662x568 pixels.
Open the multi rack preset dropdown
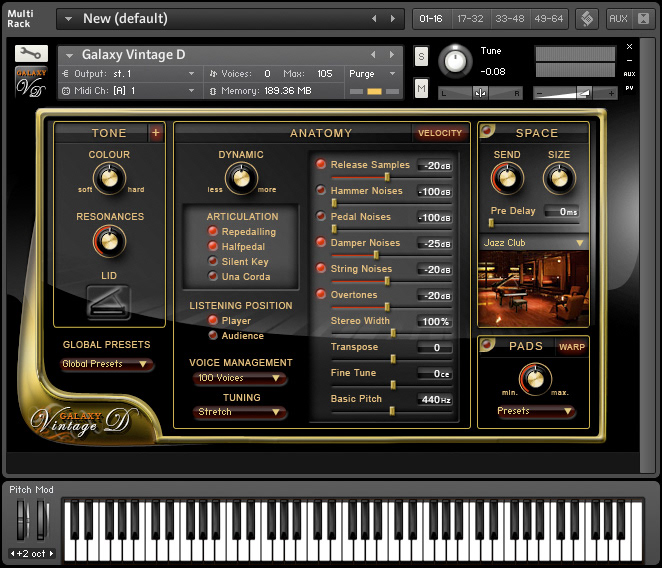[x=68, y=19]
